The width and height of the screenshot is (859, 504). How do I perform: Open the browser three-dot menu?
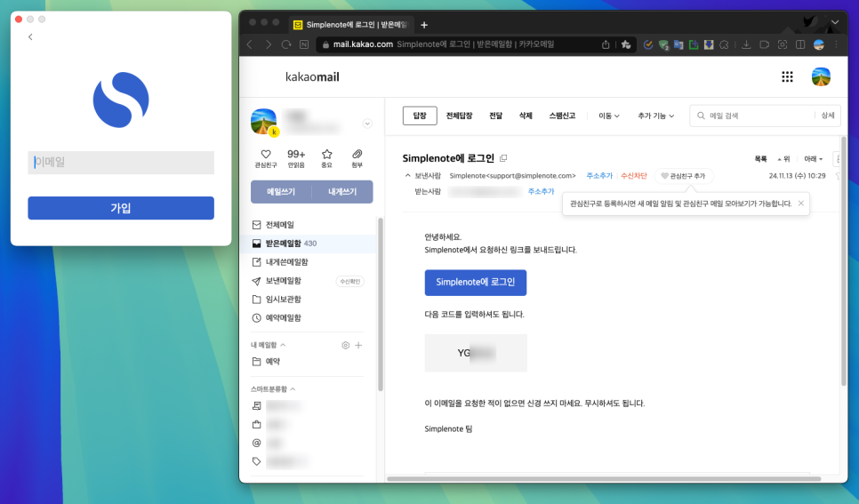[x=837, y=45]
